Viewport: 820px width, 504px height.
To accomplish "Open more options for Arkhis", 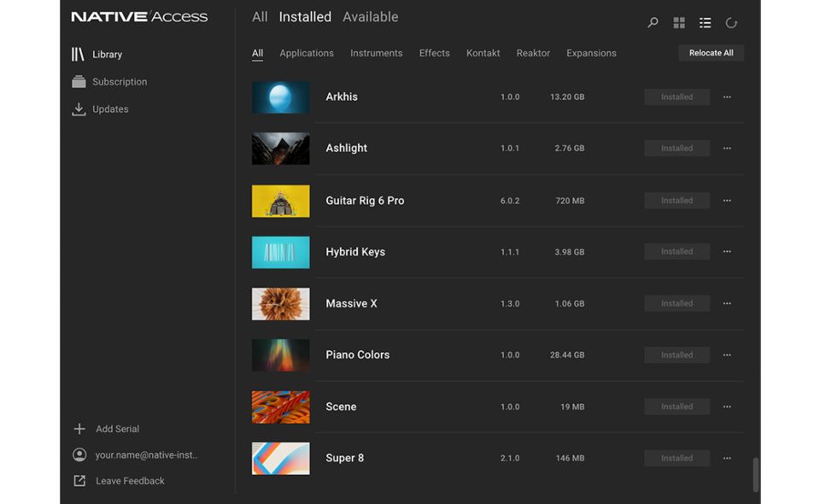I will tap(727, 97).
